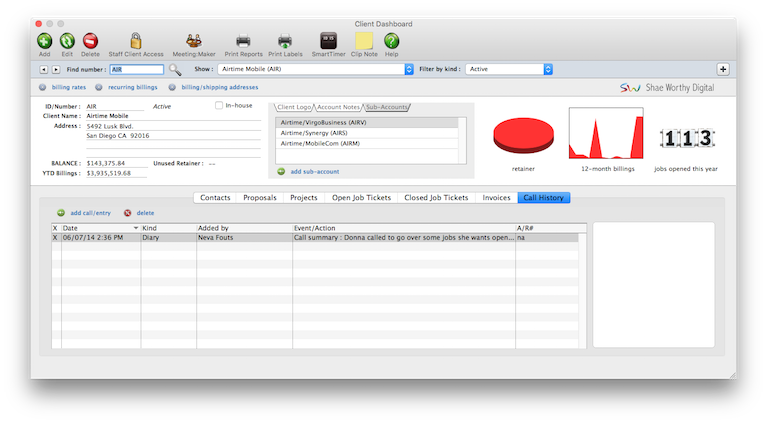Click the recurring billings link
Image resolution: width=767 pixels, height=423 pixels.
(132, 88)
